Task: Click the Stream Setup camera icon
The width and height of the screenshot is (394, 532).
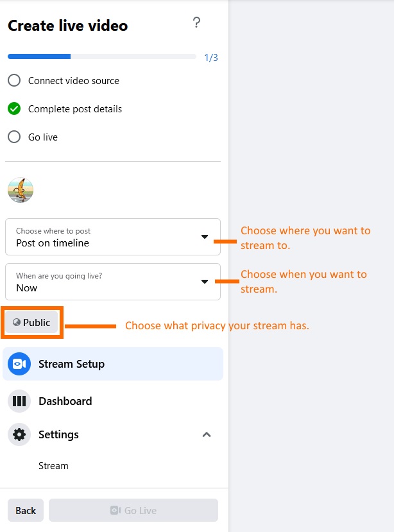Action: coord(19,364)
